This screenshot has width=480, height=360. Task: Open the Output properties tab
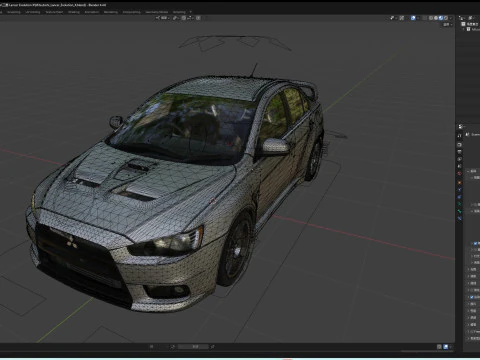(460, 152)
